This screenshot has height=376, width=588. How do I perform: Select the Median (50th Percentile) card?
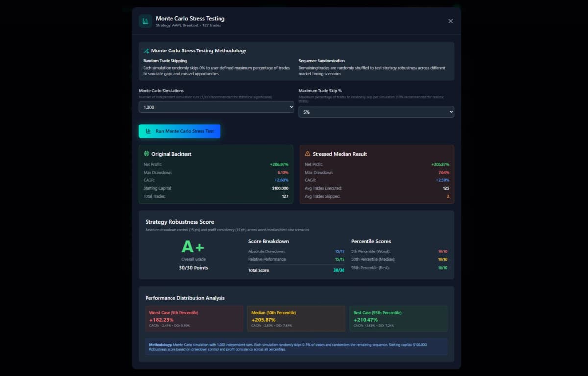coord(296,319)
